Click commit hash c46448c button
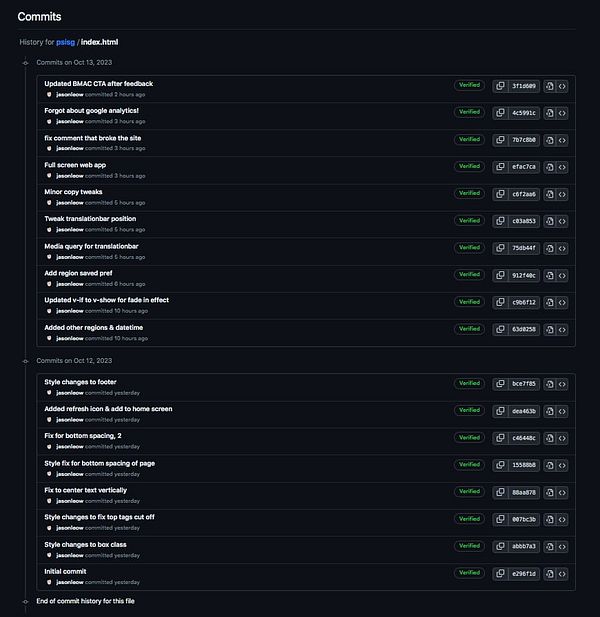The image size is (600, 617). coord(524,438)
